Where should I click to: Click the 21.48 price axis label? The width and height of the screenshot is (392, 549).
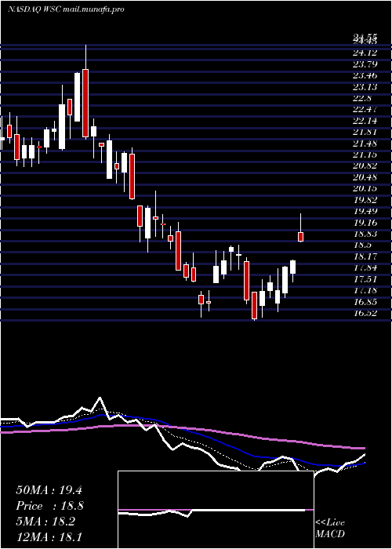click(x=365, y=143)
